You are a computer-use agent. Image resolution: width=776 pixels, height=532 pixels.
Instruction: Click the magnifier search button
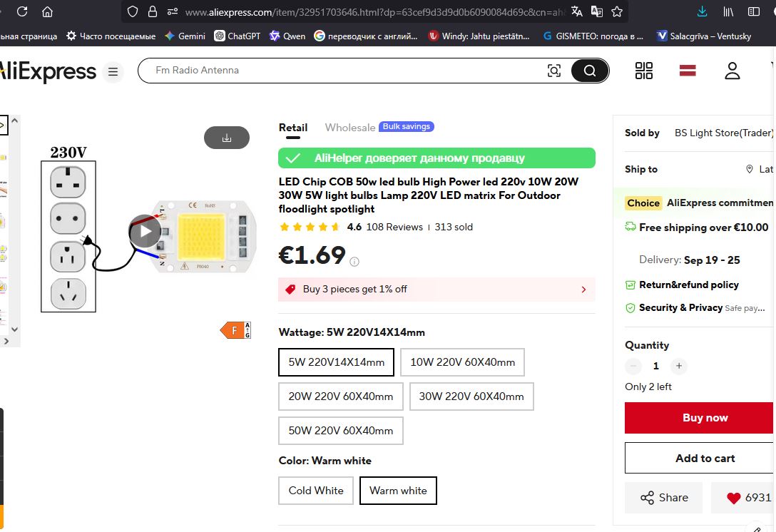click(589, 71)
